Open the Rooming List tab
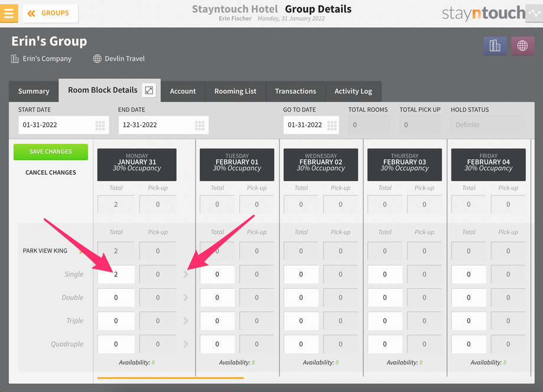The height and width of the screenshot is (392, 543). pos(235,91)
